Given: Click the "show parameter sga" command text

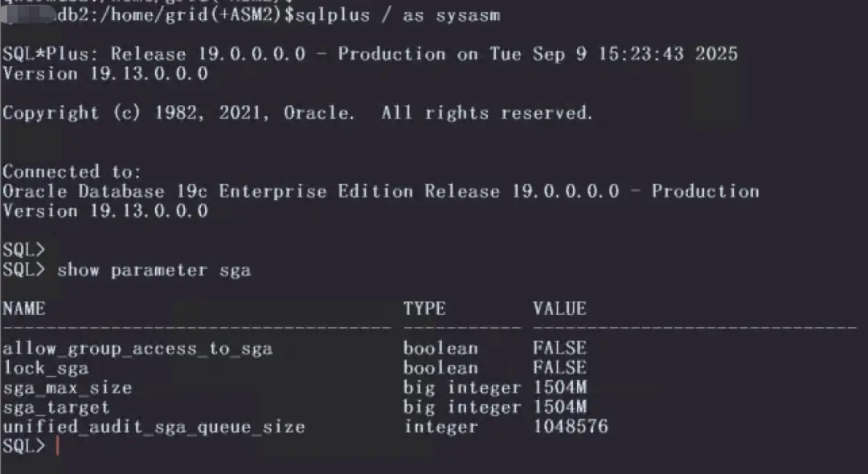Looking at the screenshot, I should [154, 270].
